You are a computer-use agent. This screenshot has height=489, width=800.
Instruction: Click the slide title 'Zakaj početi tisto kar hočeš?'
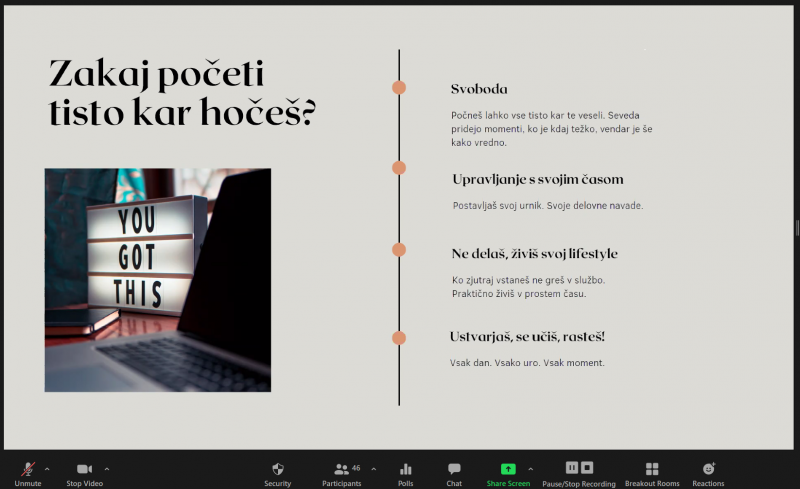[182, 93]
